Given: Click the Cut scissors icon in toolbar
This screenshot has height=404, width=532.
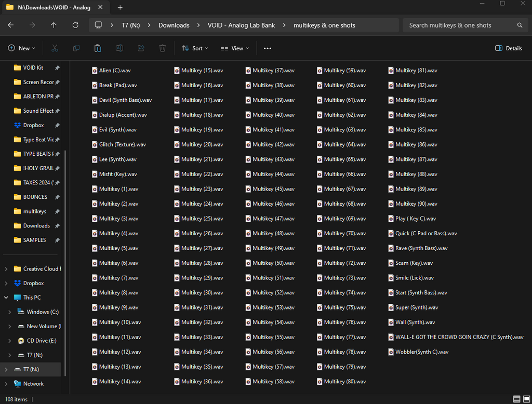Looking at the screenshot, I should 55,48.
